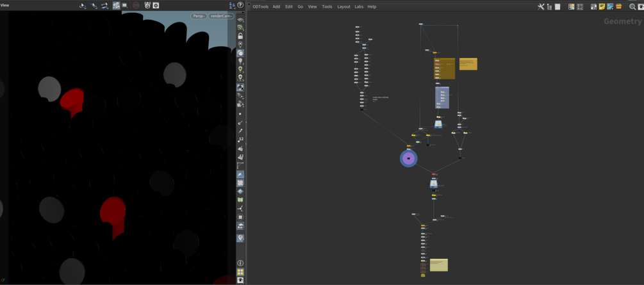
Task: Click the second selection arrow tool icon
Action: 94,6
